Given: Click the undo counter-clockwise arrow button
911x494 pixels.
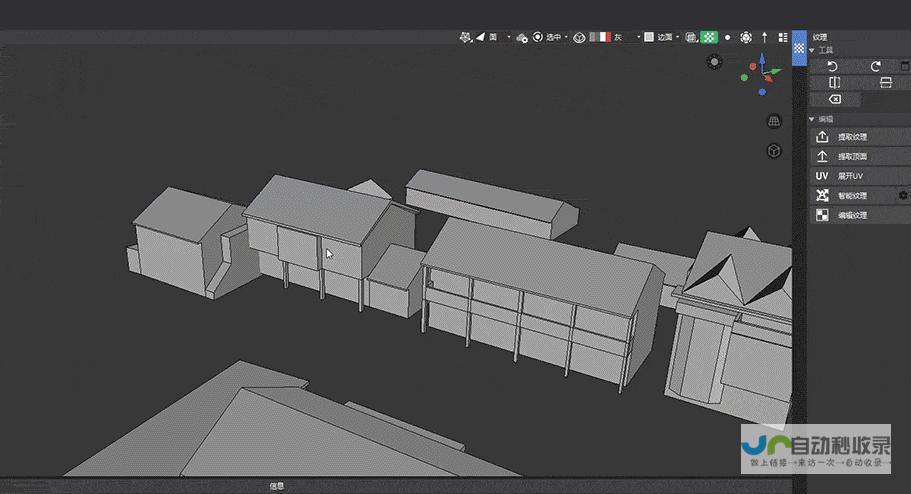Looking at the screenshot, I should (x=832, y=66).
